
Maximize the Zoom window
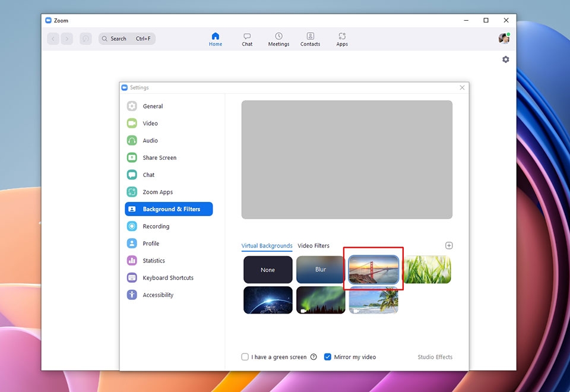click(486, 20)
